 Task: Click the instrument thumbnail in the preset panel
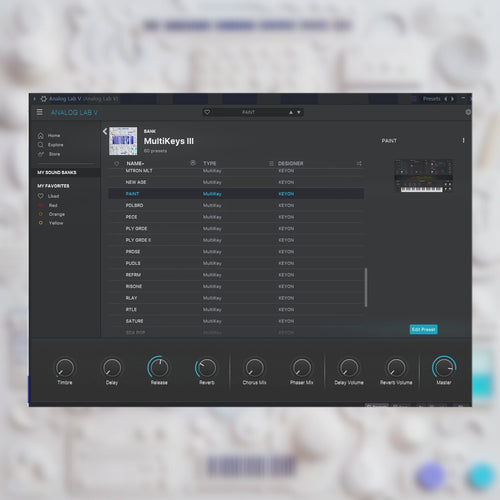click(x=423, y=176)
